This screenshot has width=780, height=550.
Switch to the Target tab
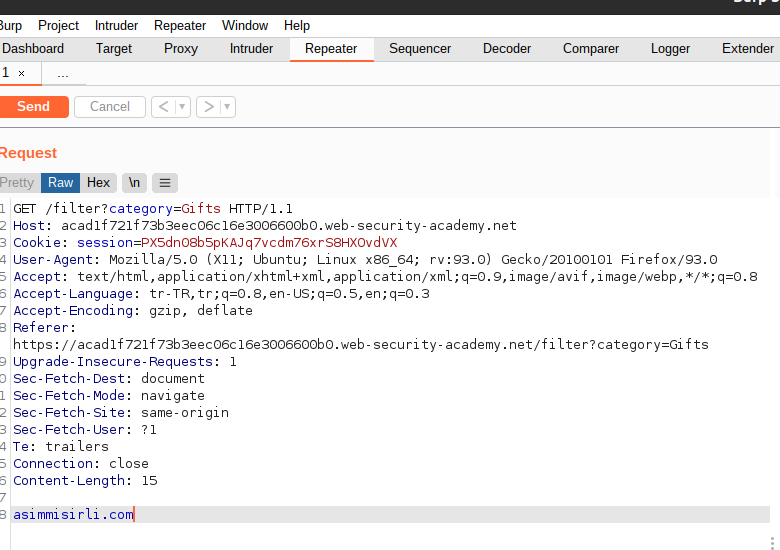[x=114, y=49]
